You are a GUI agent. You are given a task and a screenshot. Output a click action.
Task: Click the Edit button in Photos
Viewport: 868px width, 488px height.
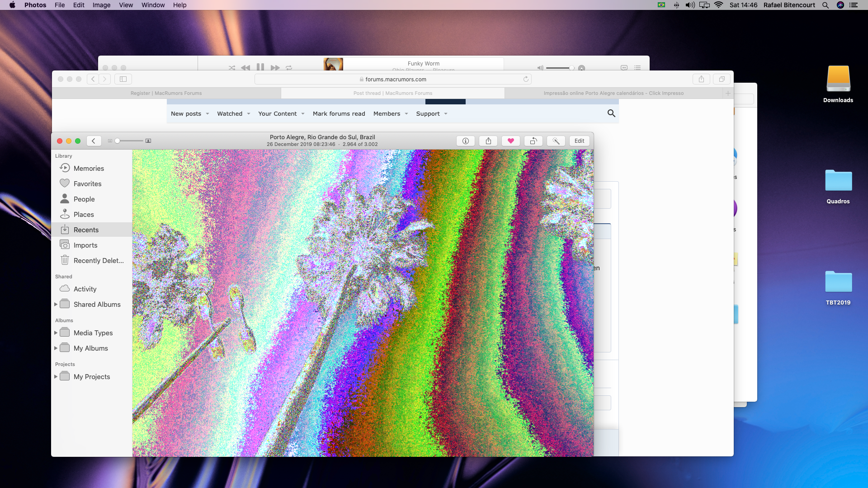[579, 141]
